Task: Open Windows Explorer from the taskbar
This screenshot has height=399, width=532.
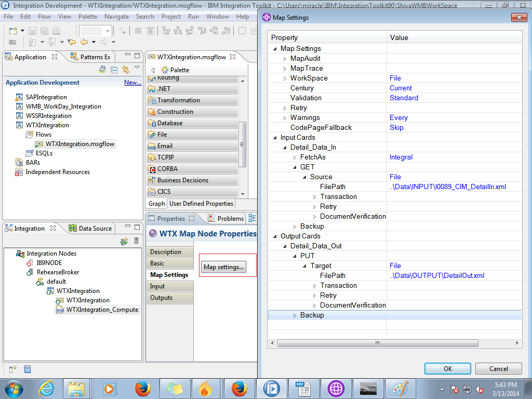Action: pos(76,389)
